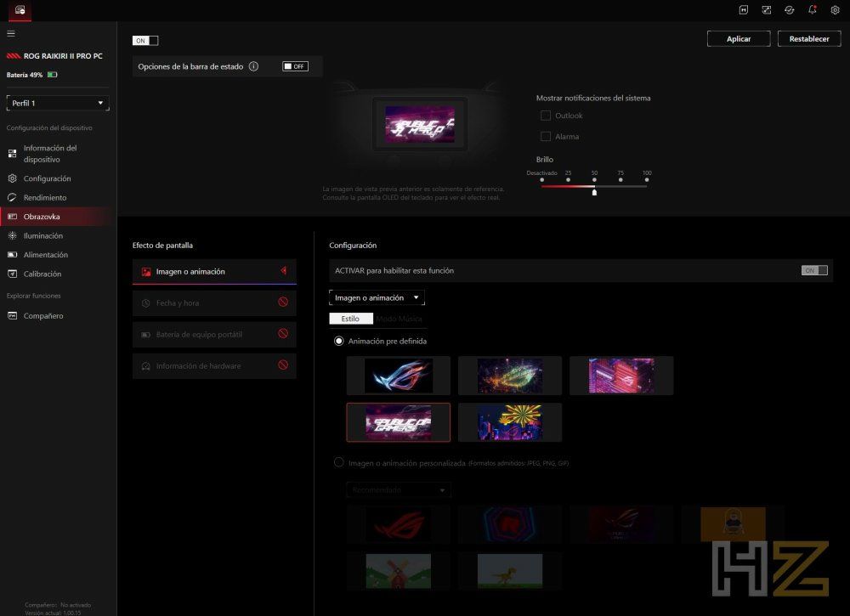
Task: Click the battery icon next to Batería 49%
Action: (x=52, y=75)
